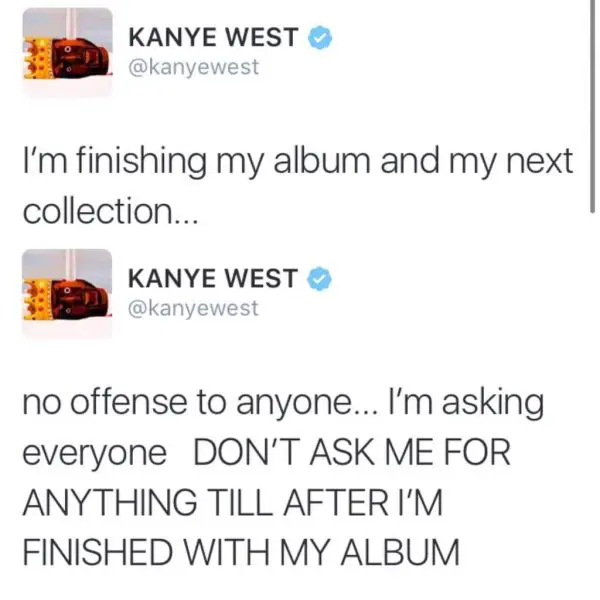Open the "no offense to anyone" tweet

point(283,477)
